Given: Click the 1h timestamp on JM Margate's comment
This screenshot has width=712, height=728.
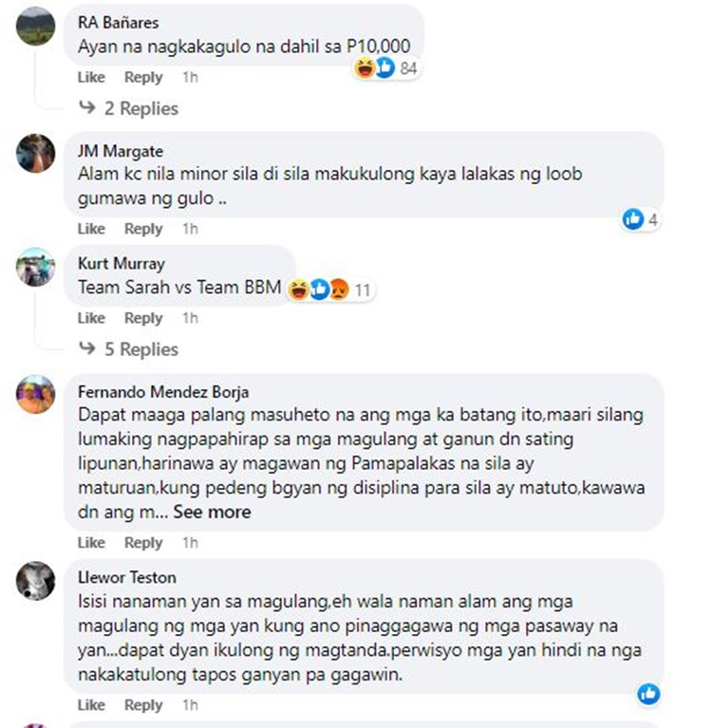Looking at the screenshot, I should pyautogui.click(x=191, y=229).
